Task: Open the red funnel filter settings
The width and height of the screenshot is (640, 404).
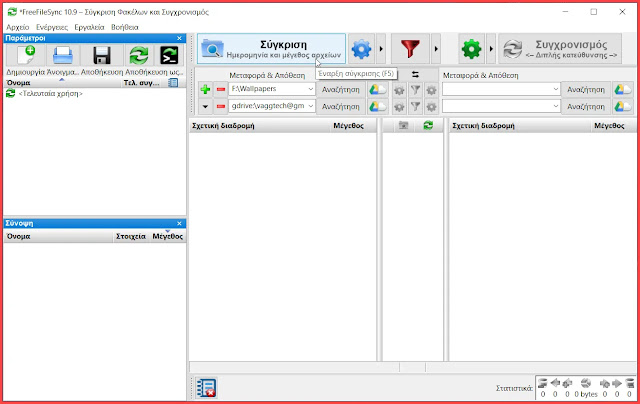Action: 410,49
